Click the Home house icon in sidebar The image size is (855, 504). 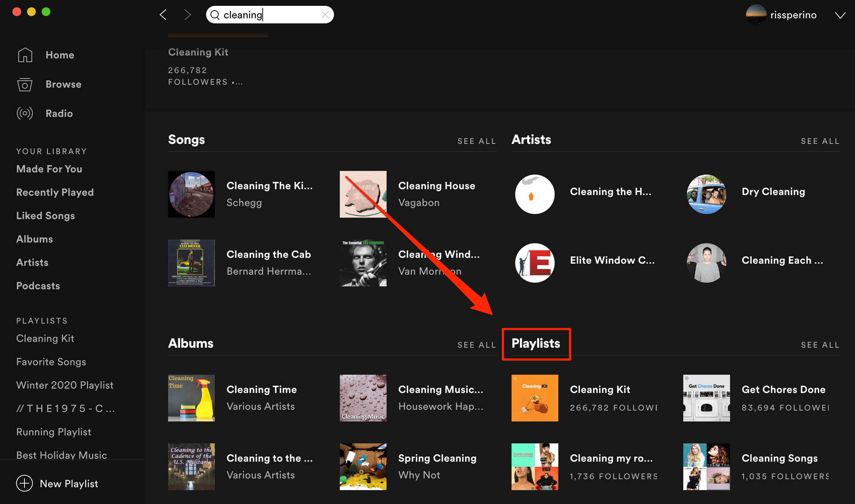point(25,55)
